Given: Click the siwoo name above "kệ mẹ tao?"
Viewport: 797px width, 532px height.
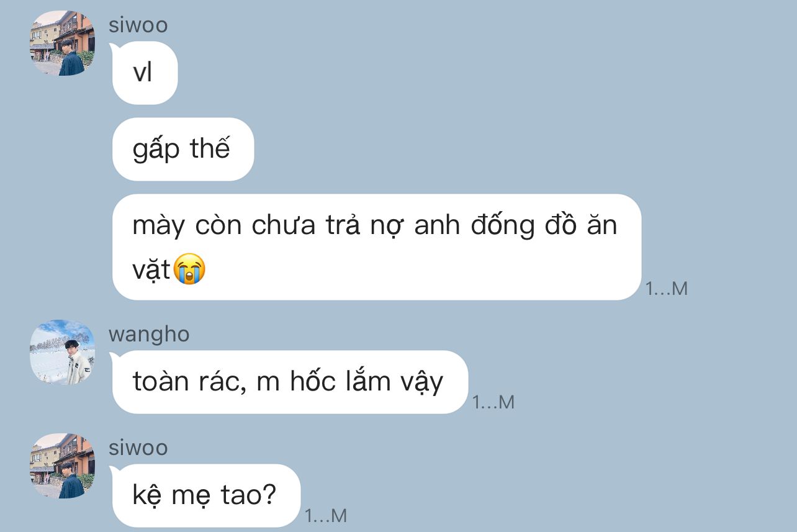Looking at the screenshot, I should pos(138,448).
